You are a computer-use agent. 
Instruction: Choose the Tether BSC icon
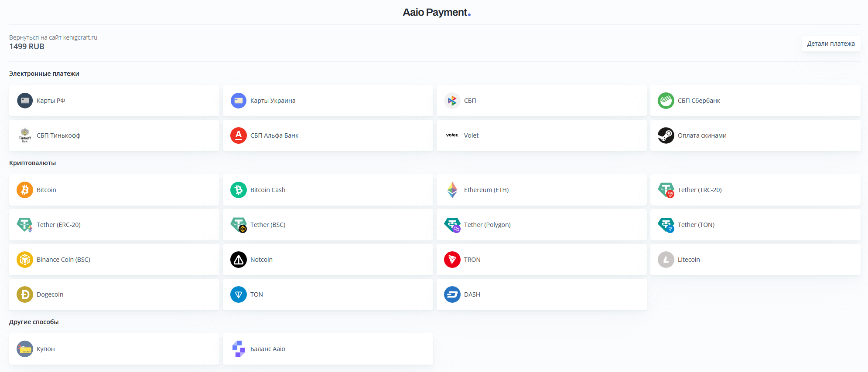point(239,225)
